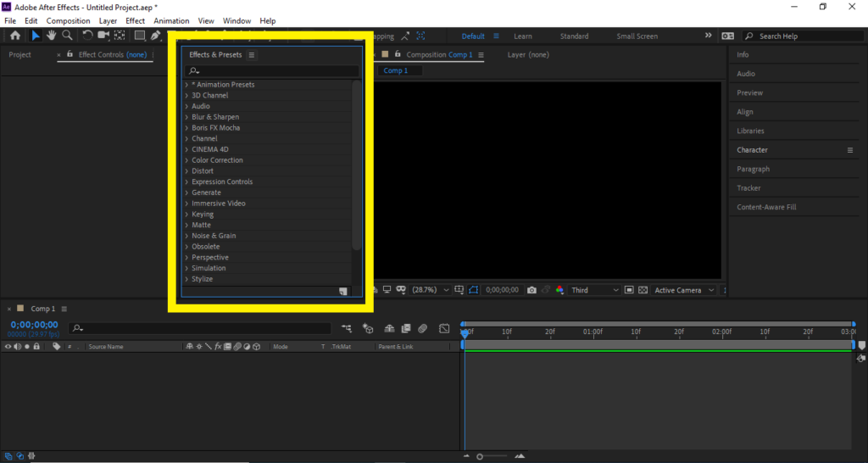
Task: Click the timeline zoom slider handle
Action: 480,457
